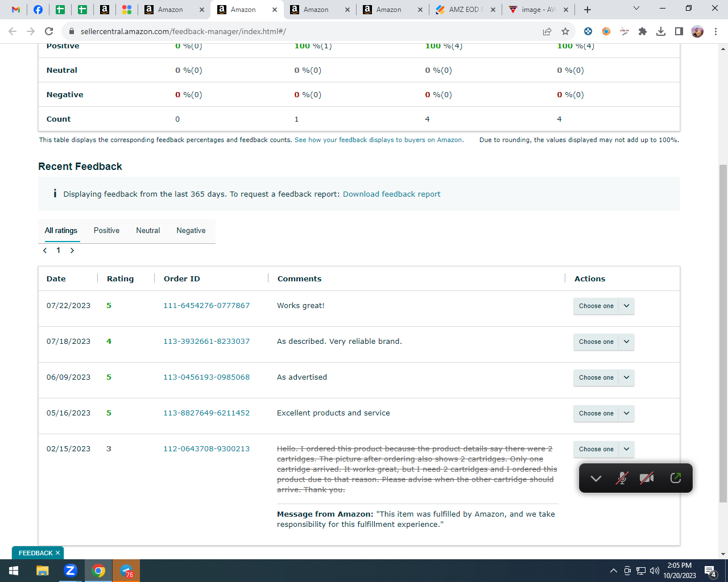Open Chrome downloads icon
The width and height of the screenshot is (728, 582).
(x=661, y=31)
